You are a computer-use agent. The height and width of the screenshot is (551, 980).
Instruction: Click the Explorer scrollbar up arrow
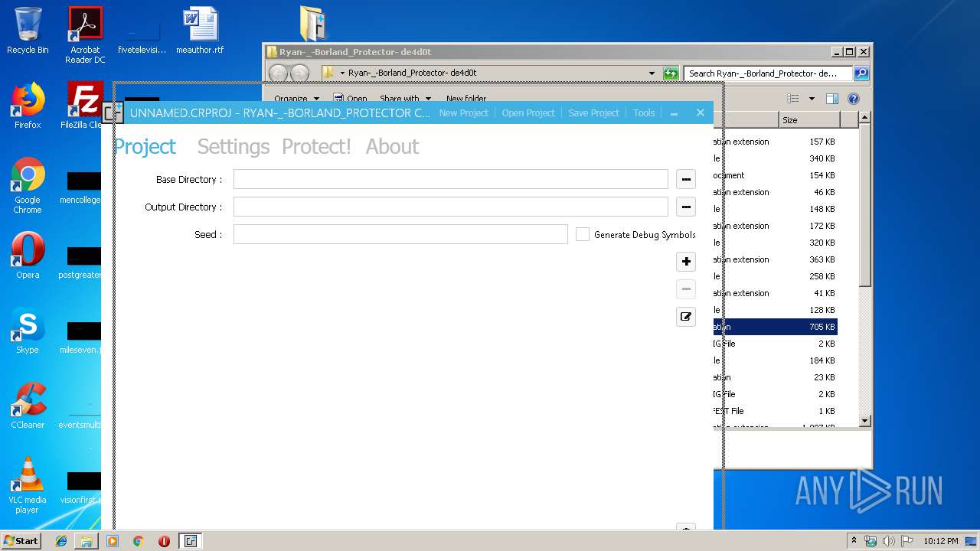coord(864,118)
